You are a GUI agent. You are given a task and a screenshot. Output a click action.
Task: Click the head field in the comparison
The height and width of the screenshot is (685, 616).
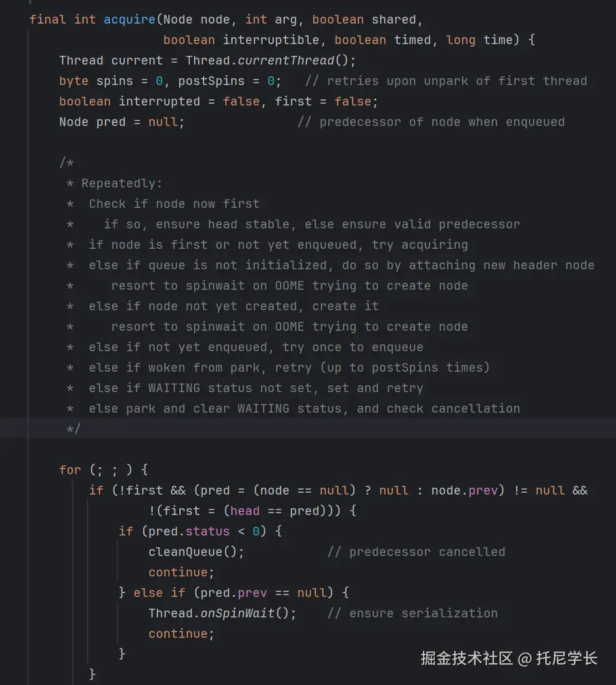[x=245, y=511]
